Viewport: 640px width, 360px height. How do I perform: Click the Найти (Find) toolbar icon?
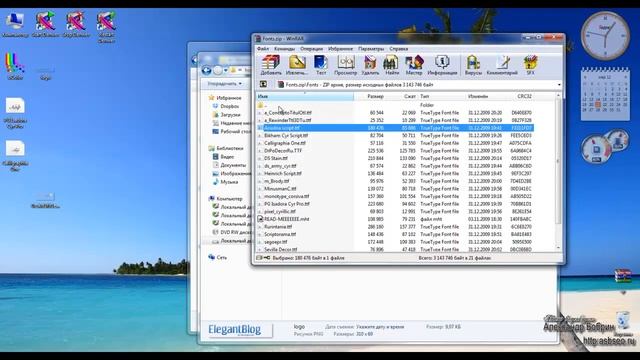(391, 65)
